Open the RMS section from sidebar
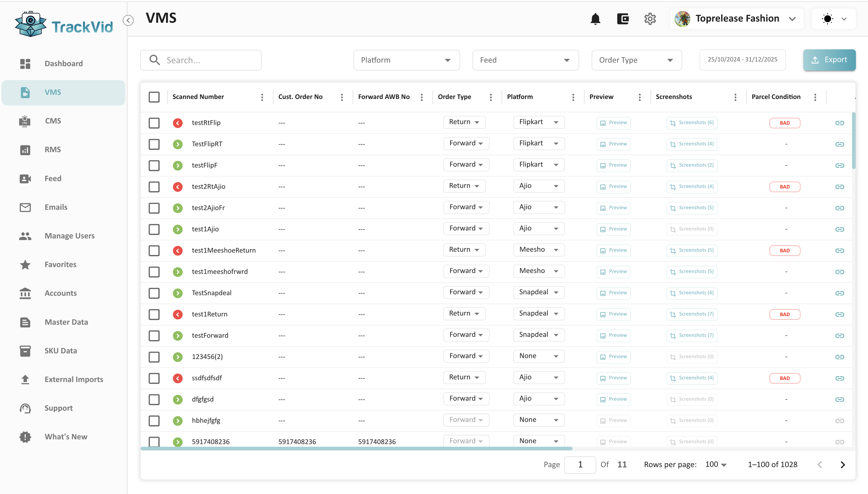 (x=52, y=149)
